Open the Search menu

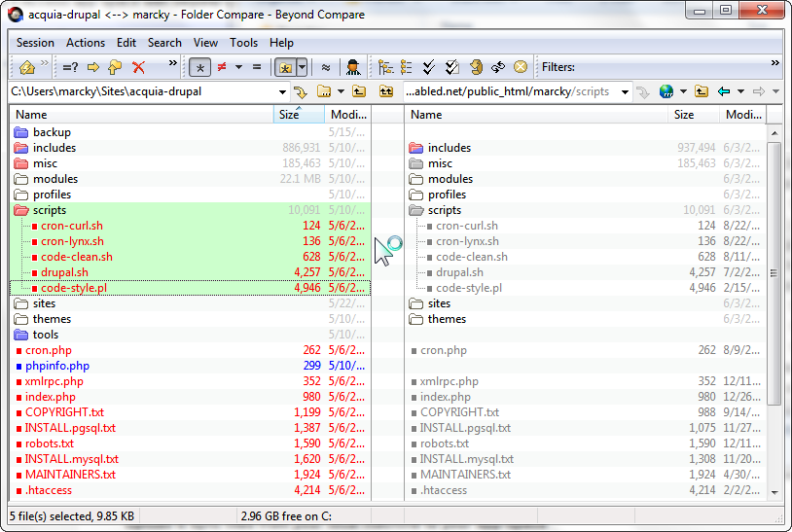164,43
